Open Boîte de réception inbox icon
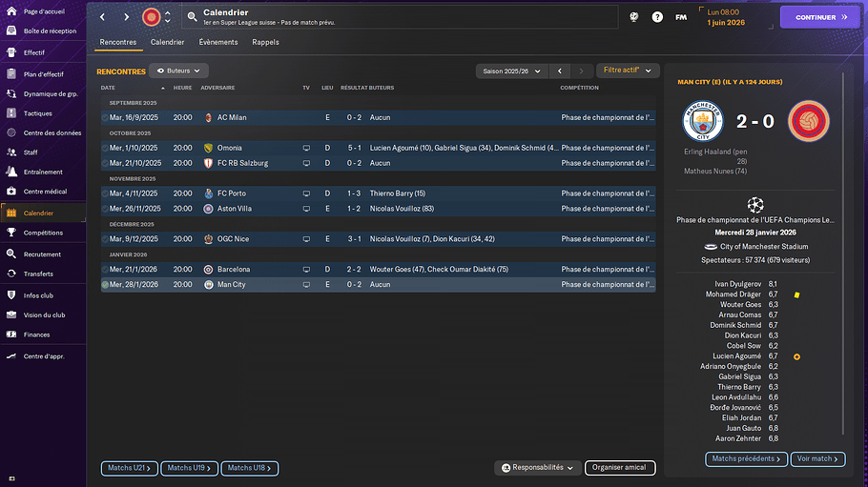 pos(11,31)
